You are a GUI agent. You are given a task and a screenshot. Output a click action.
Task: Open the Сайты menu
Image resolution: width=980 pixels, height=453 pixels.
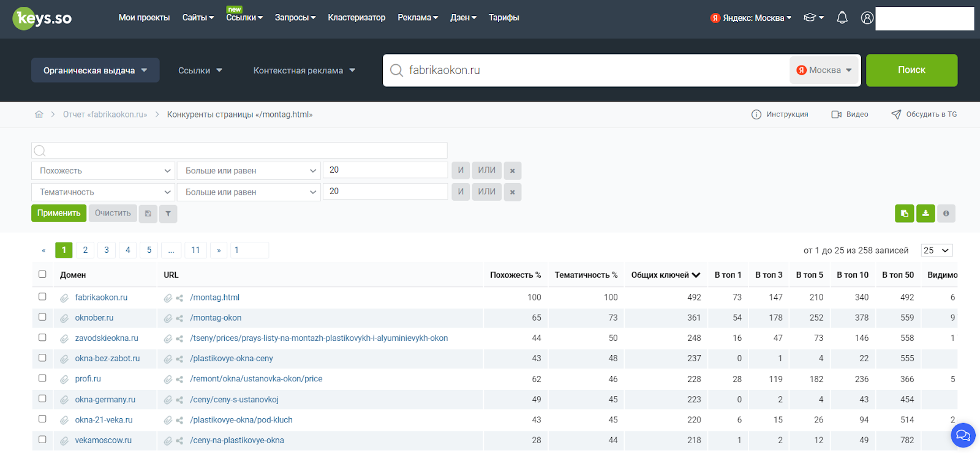pyautogui.click(x=198, y=18)
